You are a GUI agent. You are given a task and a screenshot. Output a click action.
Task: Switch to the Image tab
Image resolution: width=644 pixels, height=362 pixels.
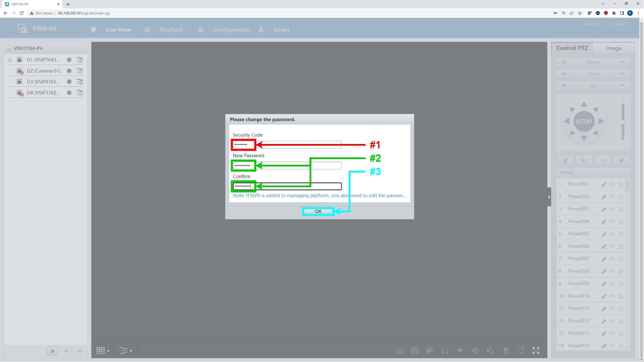(613, 48)
